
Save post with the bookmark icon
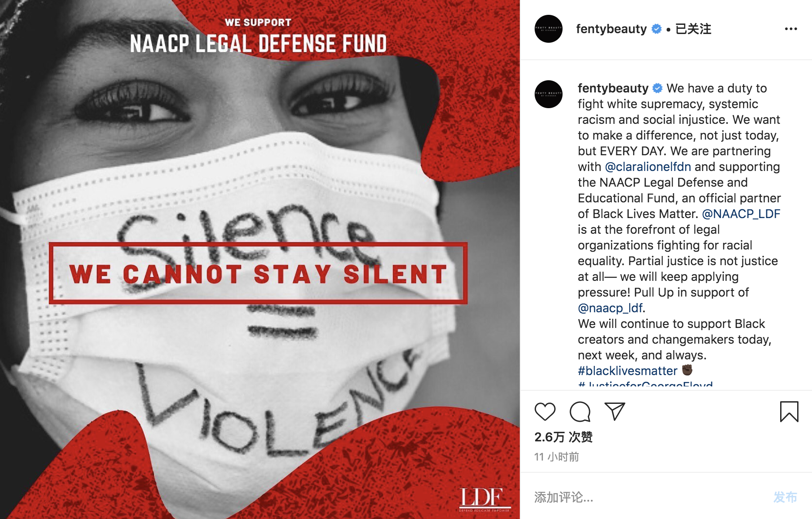coord(789,412)
